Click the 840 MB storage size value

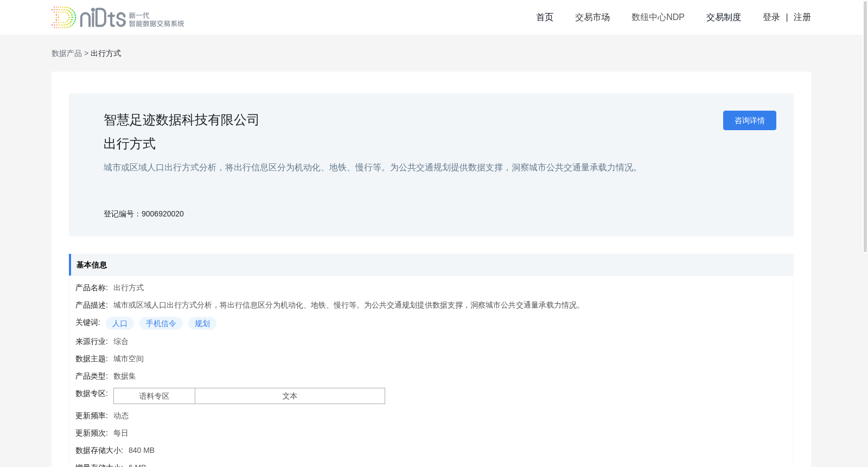pos(142,450)
